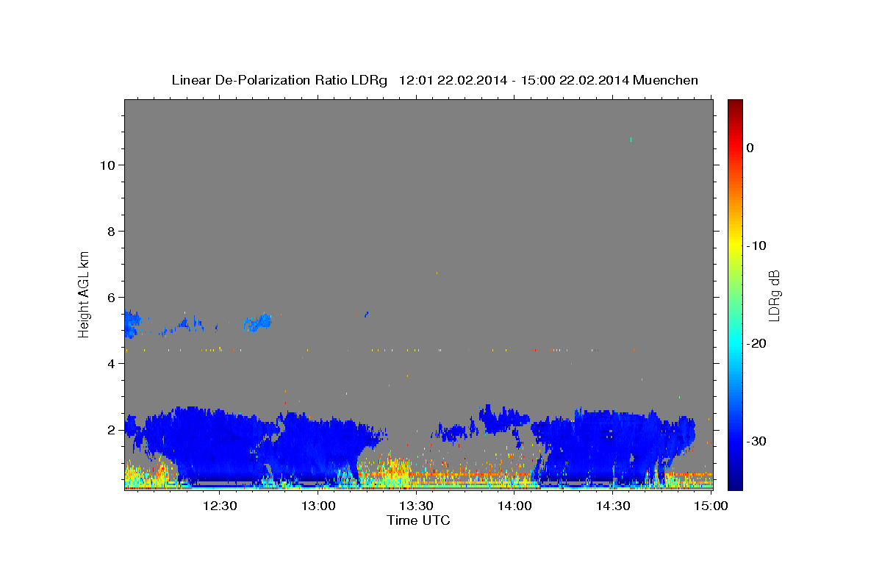Click the colorbar value -20
This screenshot has width=882, height=588.
(757, 343)
